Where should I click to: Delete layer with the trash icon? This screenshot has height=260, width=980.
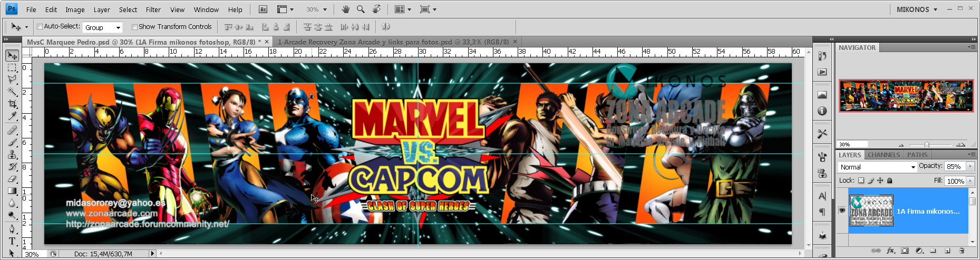click(x=962, y=251)
